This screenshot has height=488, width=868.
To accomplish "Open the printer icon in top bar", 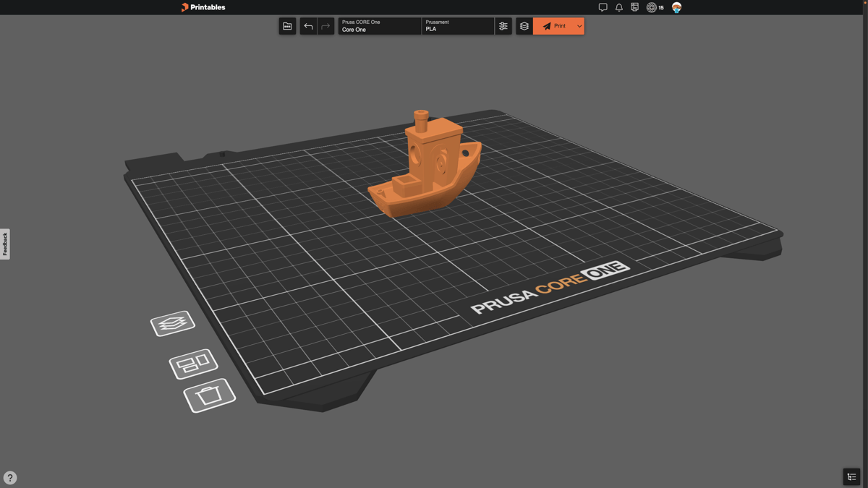I will (x=634, y=7).
